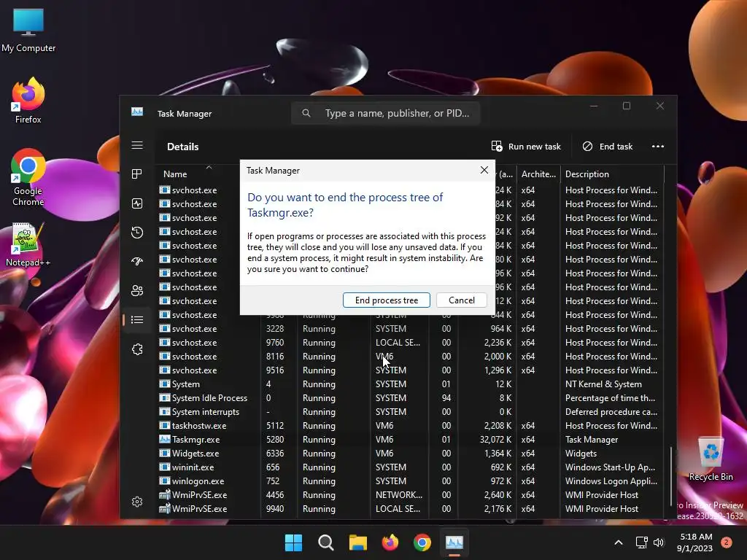The width and height of the screenshot is (747, 560).
Task: Select the Details page icon in sidebar
Action: [x=137, y=319]
